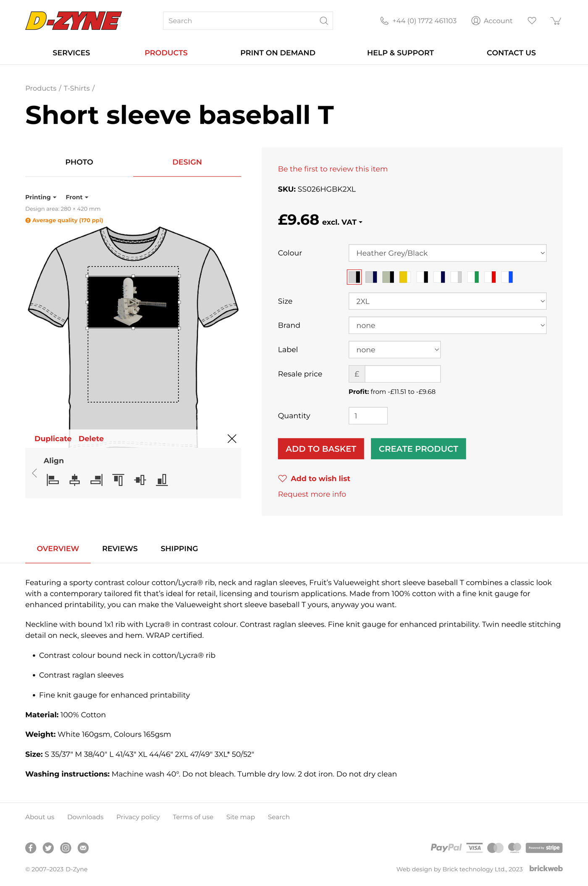
Task: Align design to left edge
Action: coord(52,480)
